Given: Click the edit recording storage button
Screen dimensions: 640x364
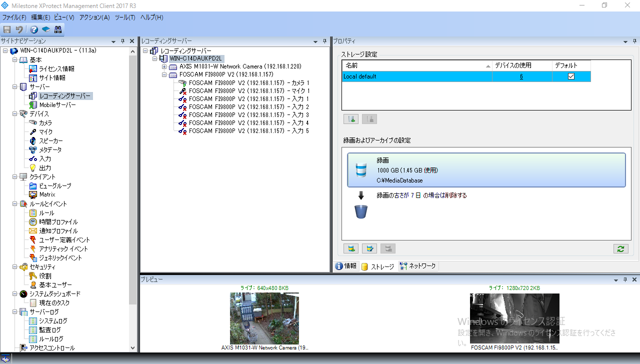Looking at the screenshot, I should point(369,248).
